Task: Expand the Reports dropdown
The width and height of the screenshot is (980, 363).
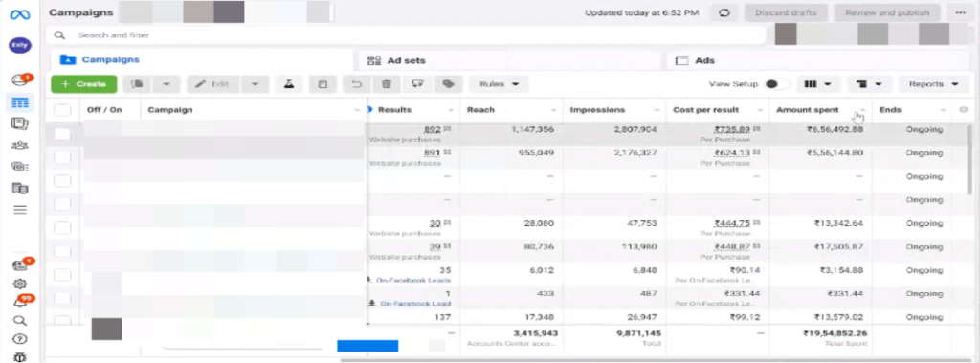Action: [x=934, y=84]
